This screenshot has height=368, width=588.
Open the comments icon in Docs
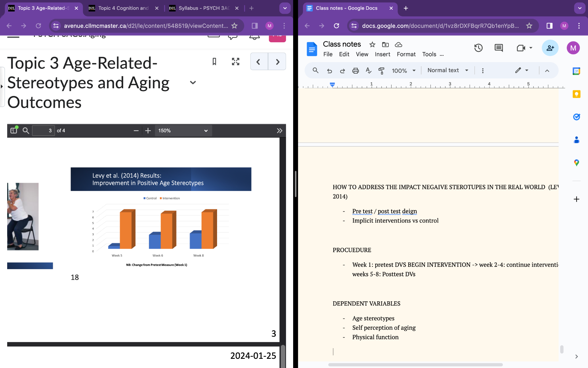(499, 48)
